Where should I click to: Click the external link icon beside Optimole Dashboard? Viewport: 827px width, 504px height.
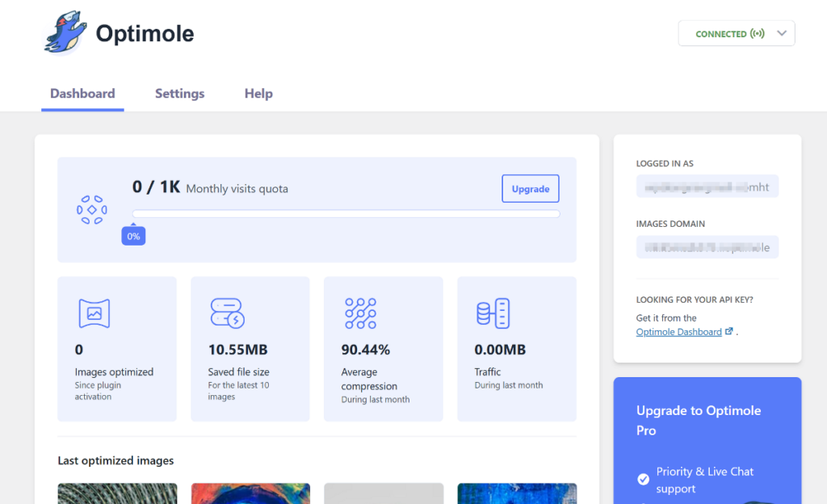(730, 331)
